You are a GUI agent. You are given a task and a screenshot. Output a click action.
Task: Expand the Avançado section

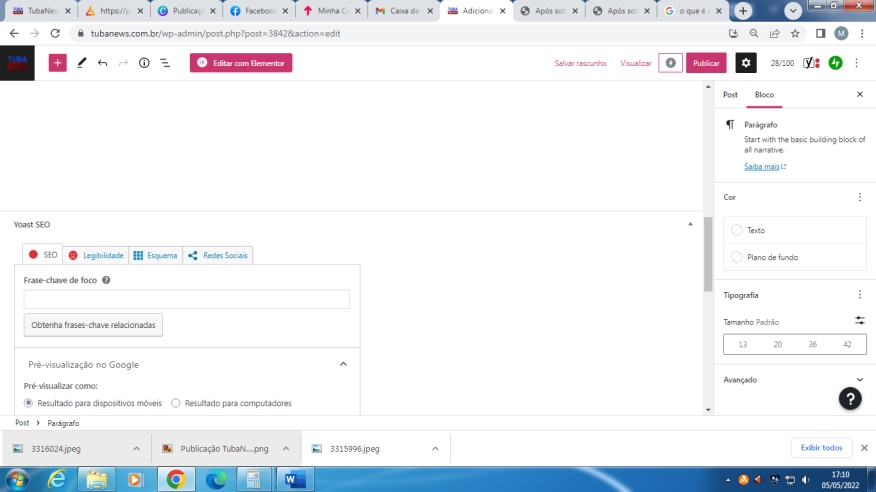pos(859,380)
